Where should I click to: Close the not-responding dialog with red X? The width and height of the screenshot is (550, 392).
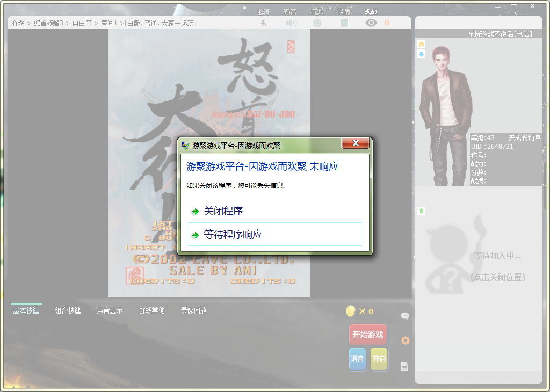pos(356,143)
